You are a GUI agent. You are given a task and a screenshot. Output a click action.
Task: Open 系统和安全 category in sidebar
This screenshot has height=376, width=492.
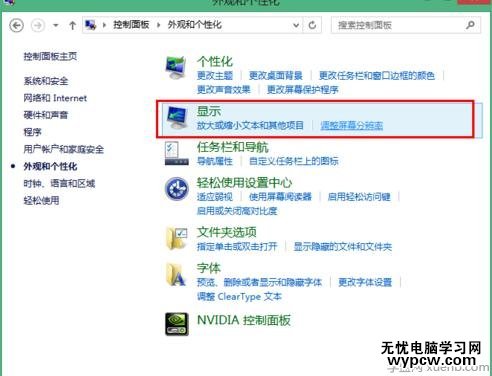[x=46, y=81]
